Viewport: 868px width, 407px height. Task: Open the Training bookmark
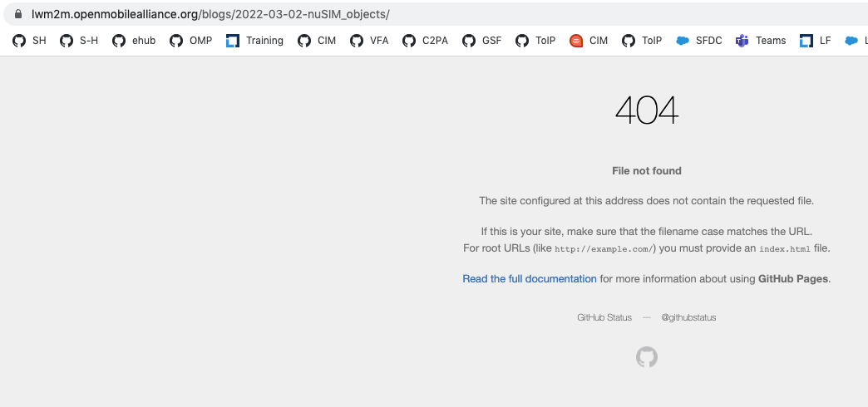(x=255, y=41)
